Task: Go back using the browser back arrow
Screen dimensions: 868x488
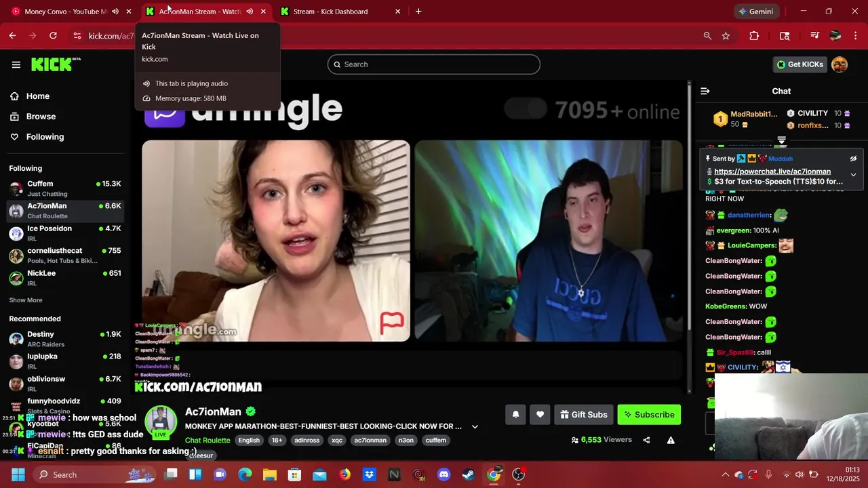Action: click(13, 36)
